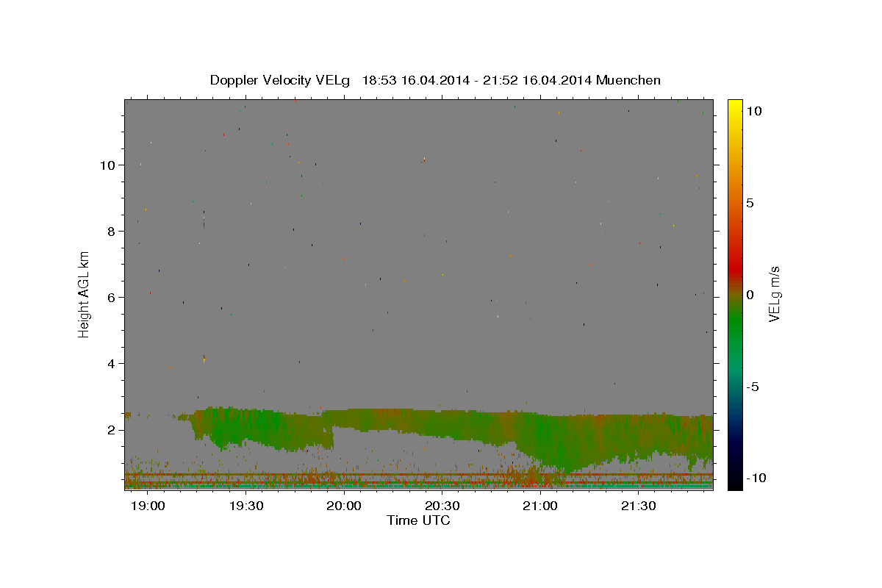The width and height of the screenshot is (882, 588).
Task: Click the colorbar tick label 5
Action: pyautogui.click(x=750, y=203)
